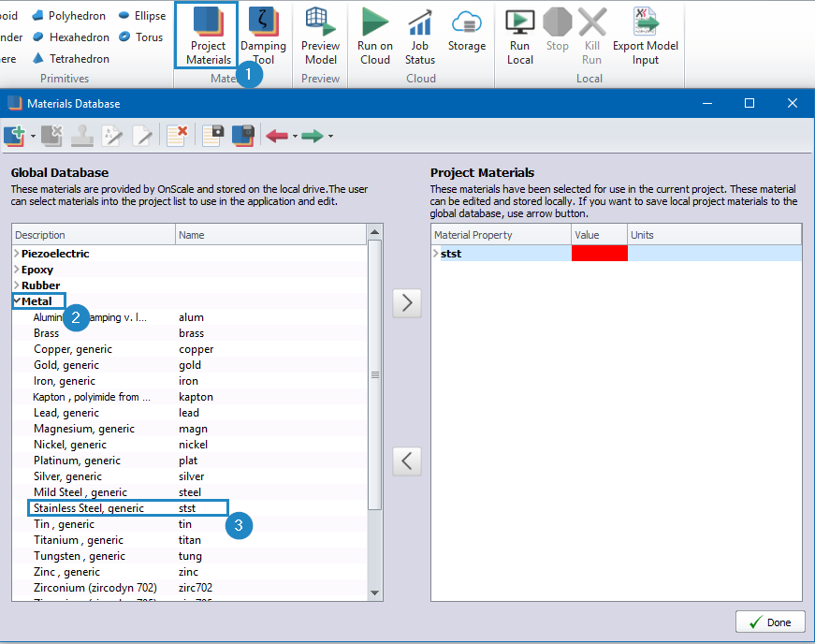Viewport: 815px width, 644px height.
Task: Start Run Local
Action: [x=519, y=36]
